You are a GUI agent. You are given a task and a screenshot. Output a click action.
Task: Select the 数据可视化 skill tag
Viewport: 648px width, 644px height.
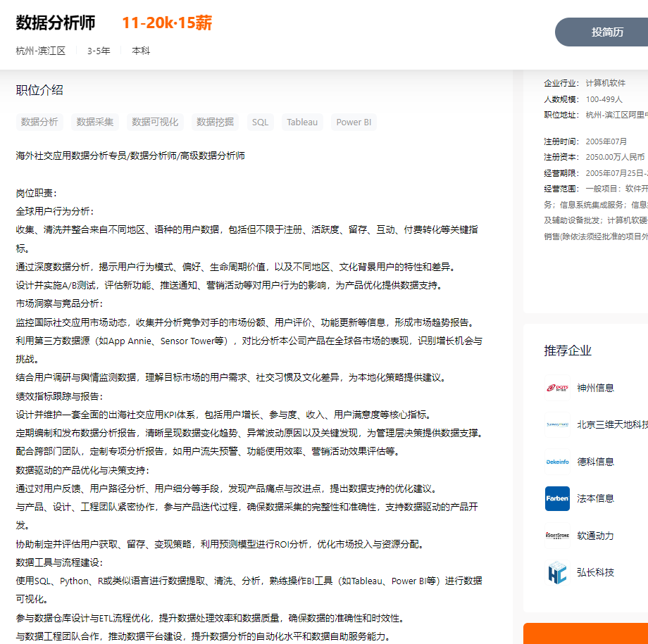point(155,122)
